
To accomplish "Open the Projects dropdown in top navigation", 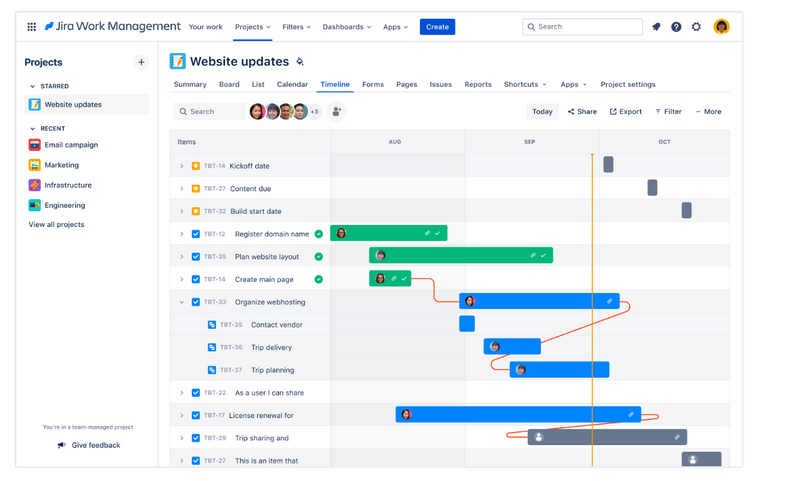I will tap(252, 27).
